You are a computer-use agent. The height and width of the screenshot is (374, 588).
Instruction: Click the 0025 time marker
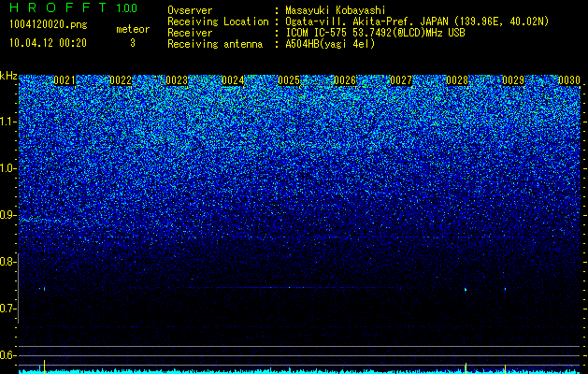click(289, 80)
